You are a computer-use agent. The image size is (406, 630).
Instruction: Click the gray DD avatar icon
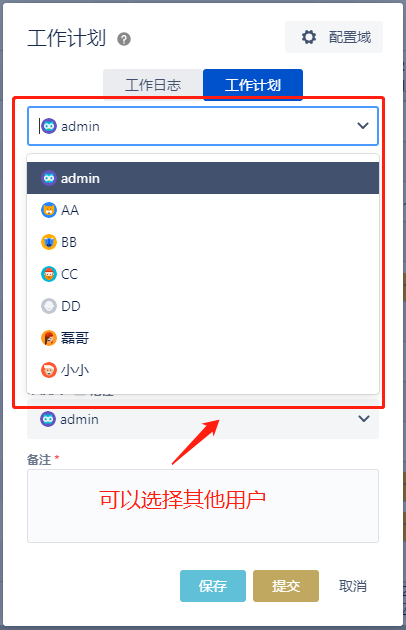[x=49, y=306]
